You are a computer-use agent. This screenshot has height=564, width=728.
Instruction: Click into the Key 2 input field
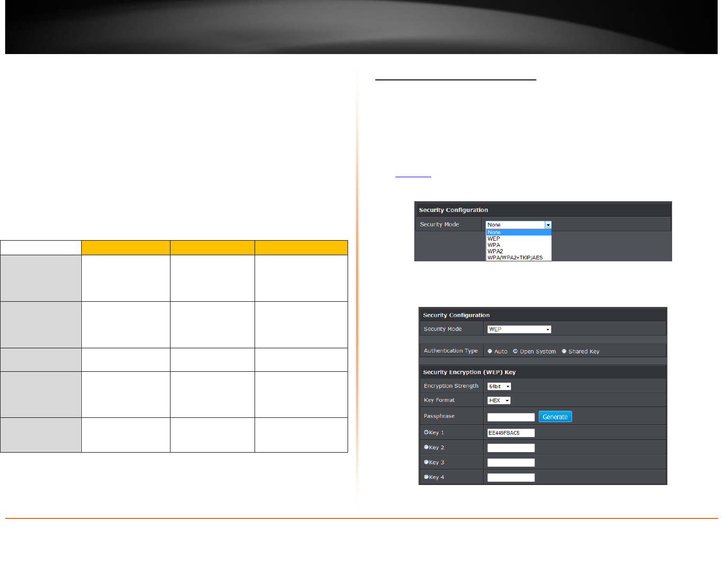click(x=511, y=448)
